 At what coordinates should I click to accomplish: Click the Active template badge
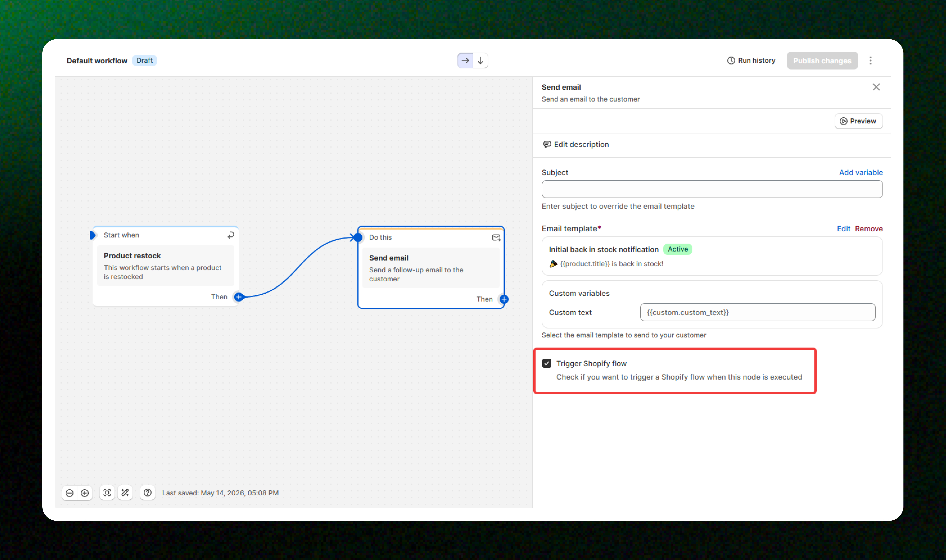point(678,249)
